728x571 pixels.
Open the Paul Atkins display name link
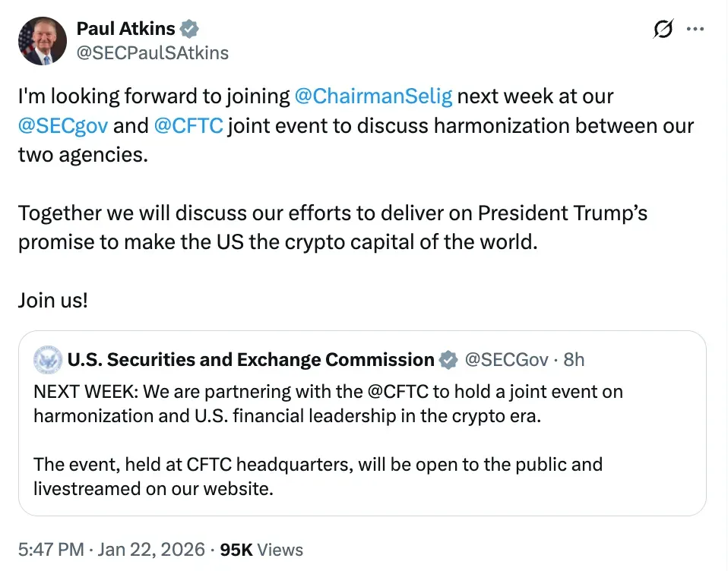coord(125,29)
